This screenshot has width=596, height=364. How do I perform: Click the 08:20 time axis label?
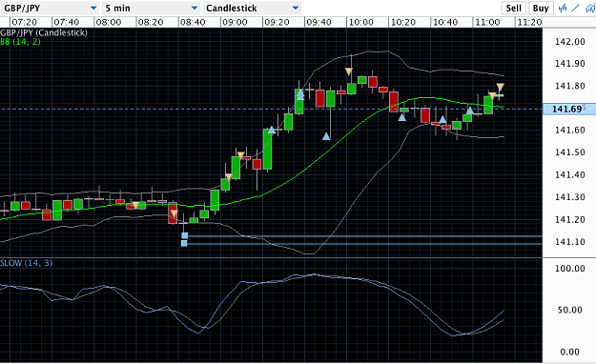tap(151, 23)
